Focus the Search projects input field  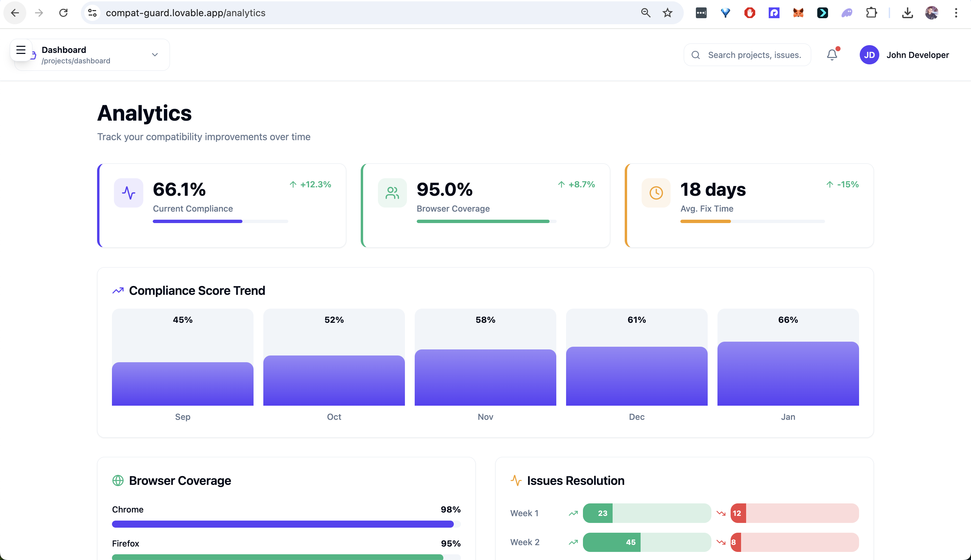pyautogui.click(x=754, y=55)
